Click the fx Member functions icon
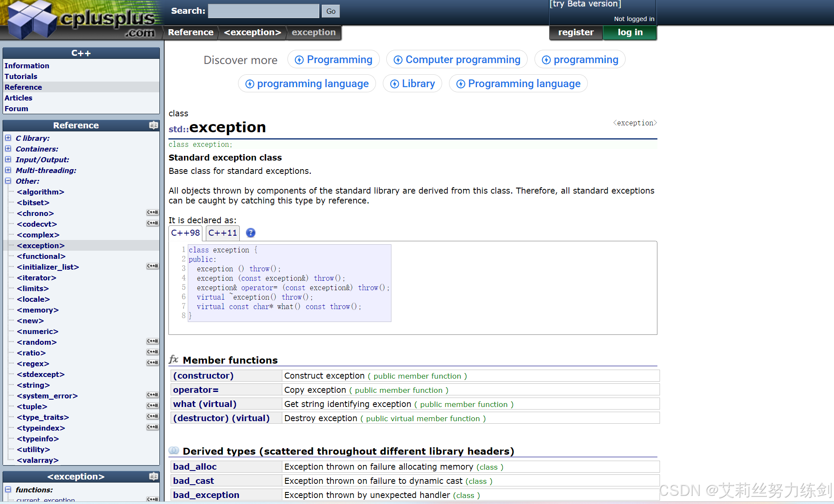The height and width of the screenshot is (504, 834). coord(174,359)
